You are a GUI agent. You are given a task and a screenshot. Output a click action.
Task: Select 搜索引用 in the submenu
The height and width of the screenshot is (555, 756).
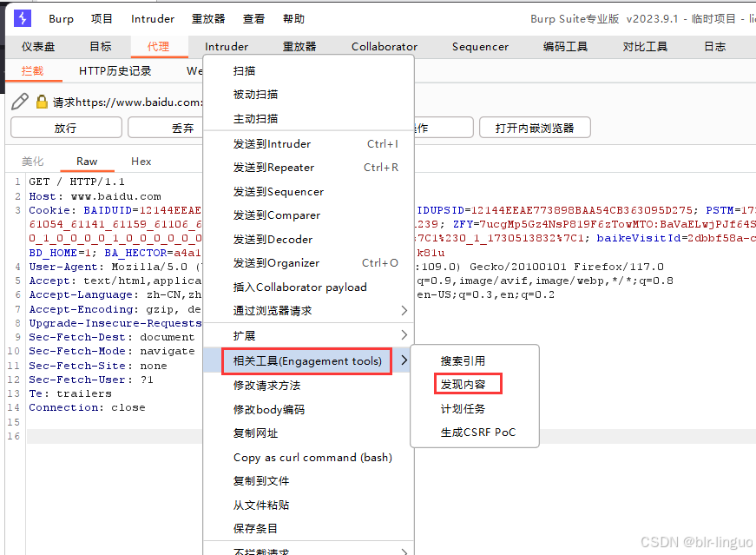point(475,361)
